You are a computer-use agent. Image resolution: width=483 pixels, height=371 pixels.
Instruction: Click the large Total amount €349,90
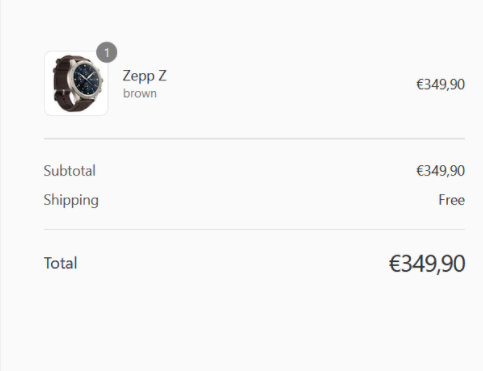pos(427,264)
